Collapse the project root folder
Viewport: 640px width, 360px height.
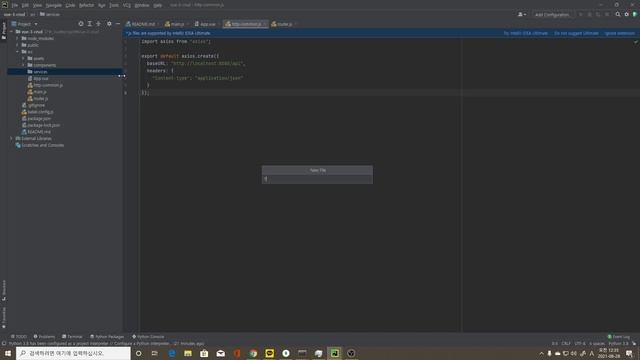(11, 31)
